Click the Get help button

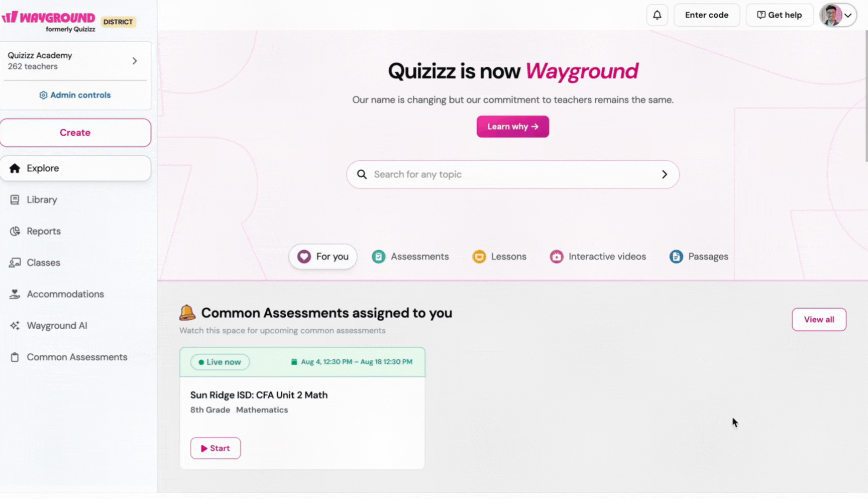pos(780,15)
